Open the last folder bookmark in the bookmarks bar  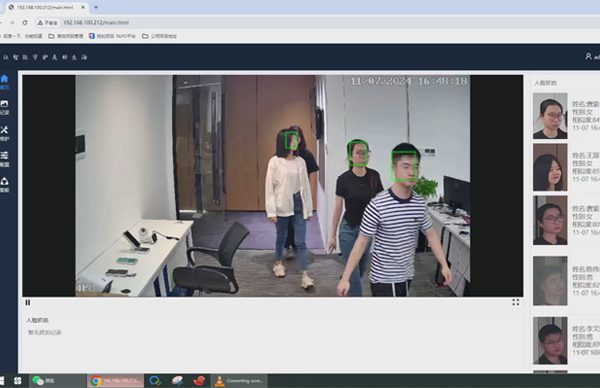coord(159,36)
